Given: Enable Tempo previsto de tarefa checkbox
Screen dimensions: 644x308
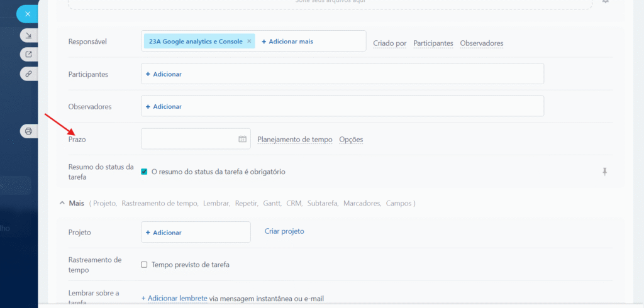Looking at the screenshot, I should [145, 265].
